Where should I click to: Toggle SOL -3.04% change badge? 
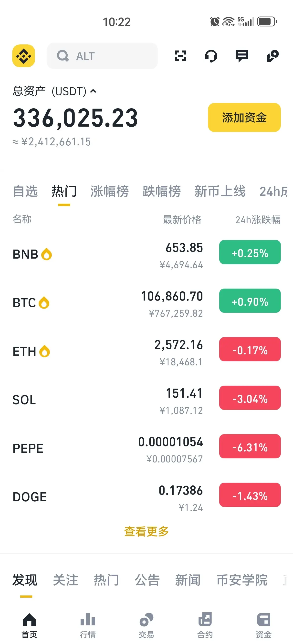coord(250,398)
